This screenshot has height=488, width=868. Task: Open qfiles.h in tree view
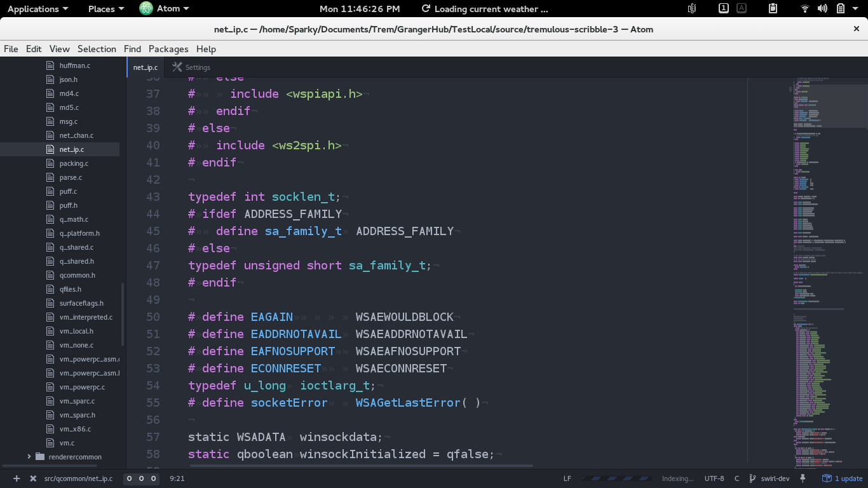pyautogui.click(x=71, y=289)
